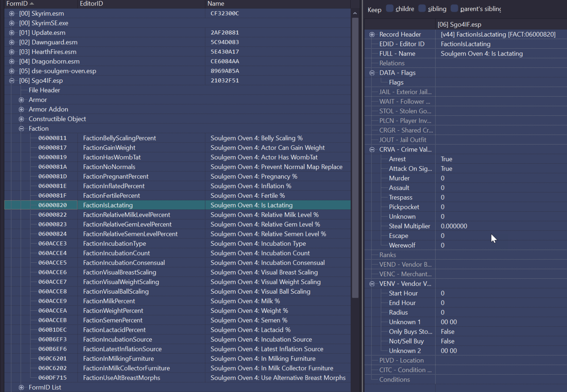Toggle the Keep siblings checkbox
Screen dimensions: 567x392
click(x=422, y=8)
